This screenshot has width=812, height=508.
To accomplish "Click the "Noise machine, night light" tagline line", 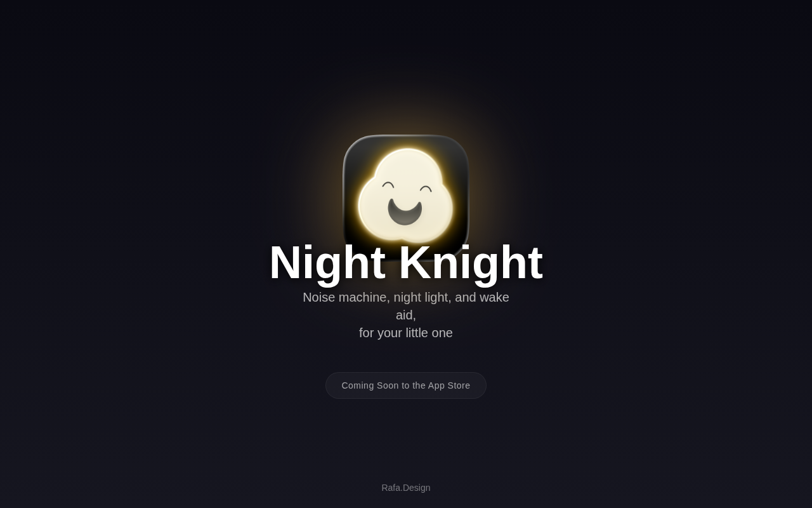I will pos(377,297).
